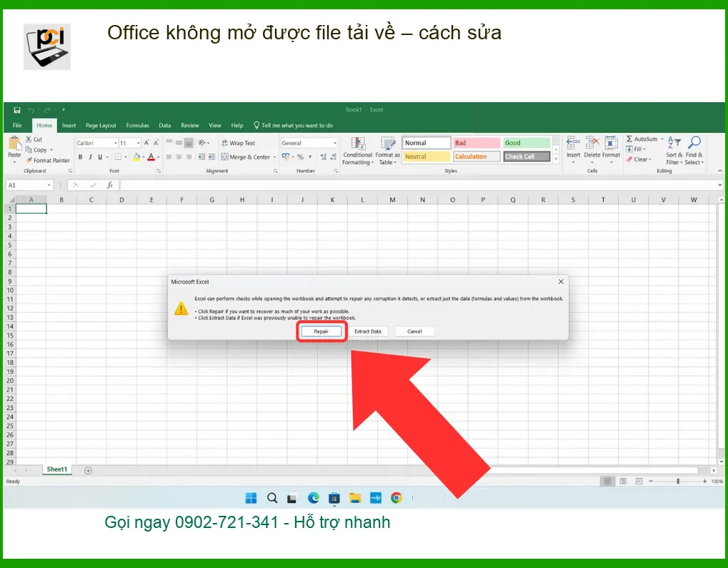The image size is (728, 568).
Task: Apply the Good cell style
Action: pos(527,143)
